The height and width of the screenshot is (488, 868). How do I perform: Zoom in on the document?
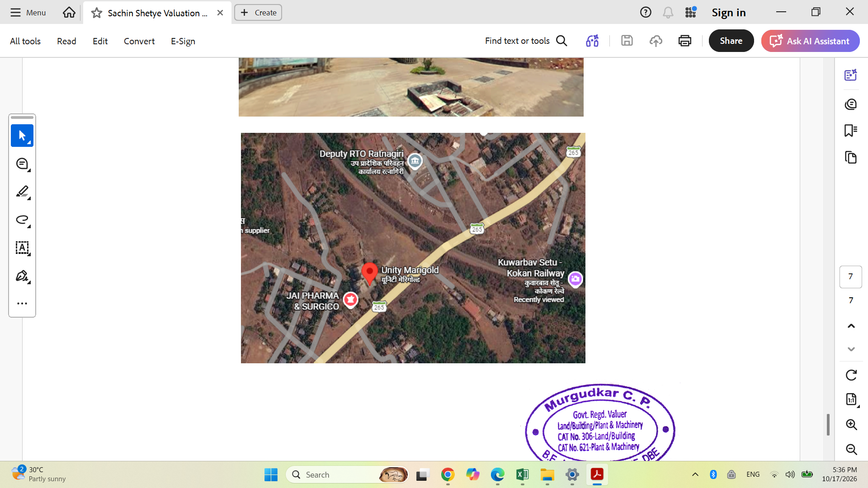point(851,424)
